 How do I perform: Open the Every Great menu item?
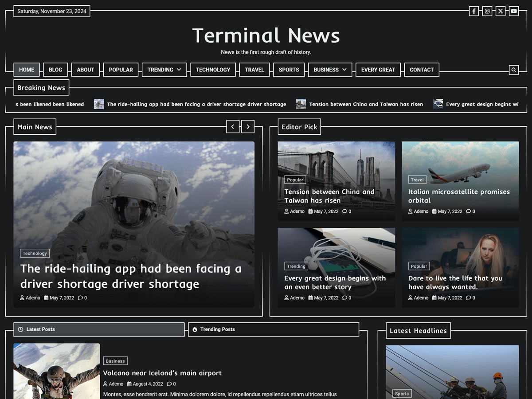coord(378,70)
